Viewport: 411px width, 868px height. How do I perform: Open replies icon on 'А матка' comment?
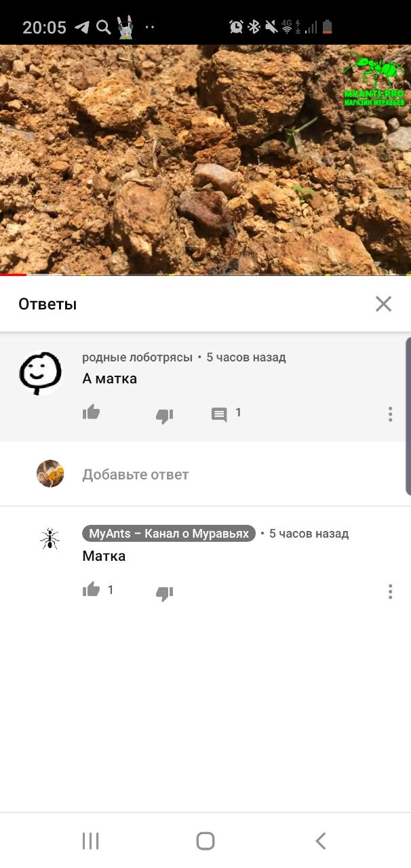tap(219, 414)
